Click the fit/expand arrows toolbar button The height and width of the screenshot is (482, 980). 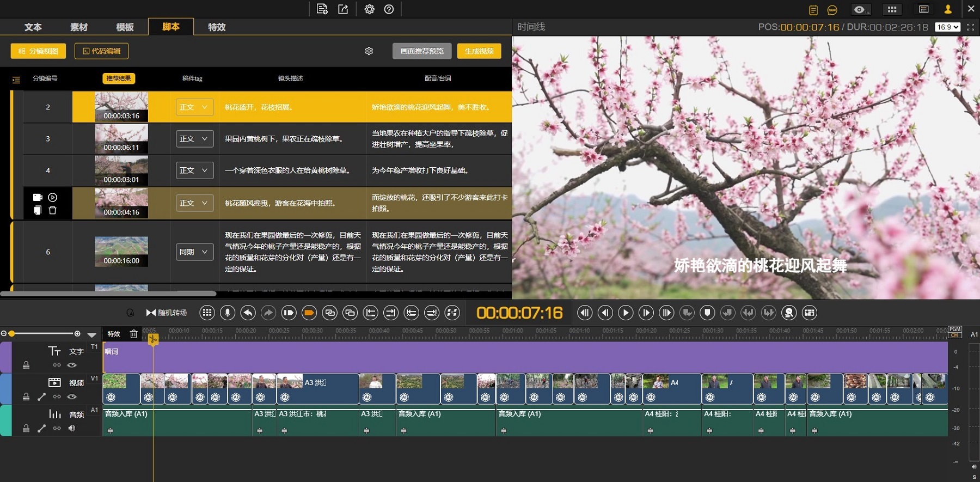tap(452, 313)
